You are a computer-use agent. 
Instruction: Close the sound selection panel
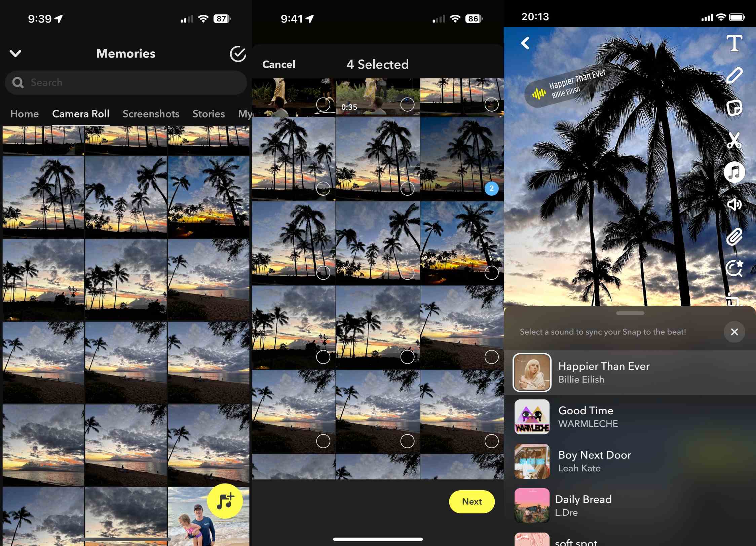coord(734,331)
